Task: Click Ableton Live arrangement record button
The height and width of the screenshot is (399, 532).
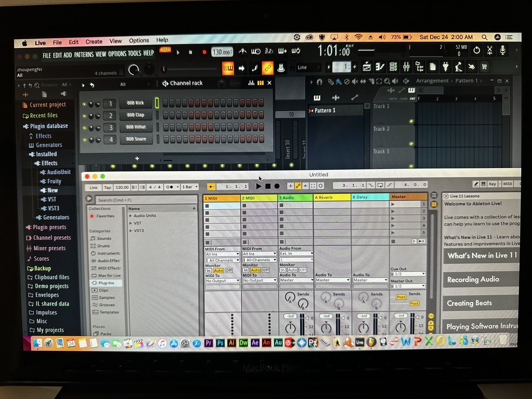Action: [x=277, y=186]
